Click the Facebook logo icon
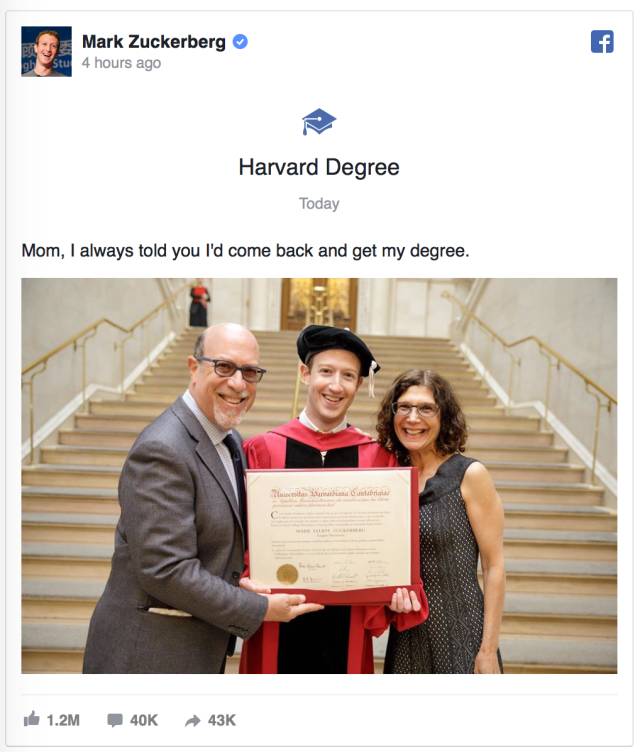640x752 pixels. pos(602,42)
